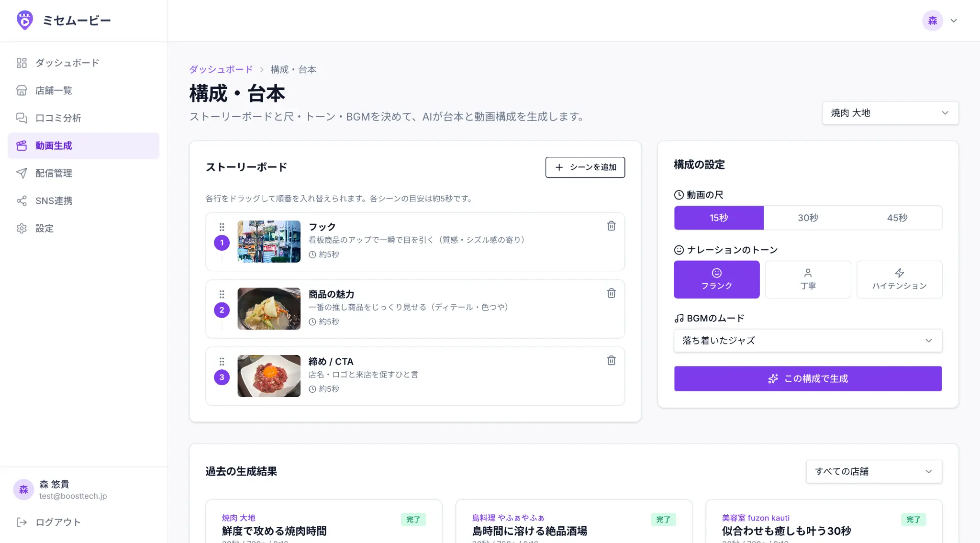Open the 島時間に溶ける絶品酒場 result card
The height and width of the screenshot is (543, 980).
(574, 521)
